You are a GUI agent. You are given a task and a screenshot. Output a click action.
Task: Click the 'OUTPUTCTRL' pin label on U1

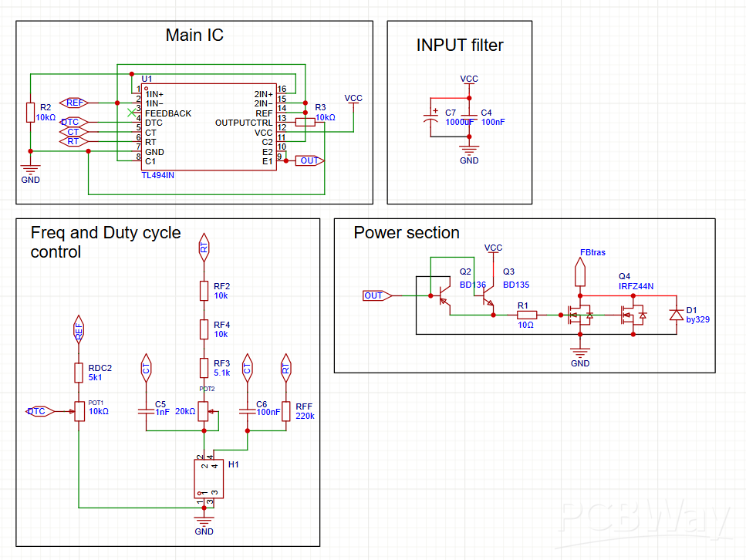pos(244,123)
